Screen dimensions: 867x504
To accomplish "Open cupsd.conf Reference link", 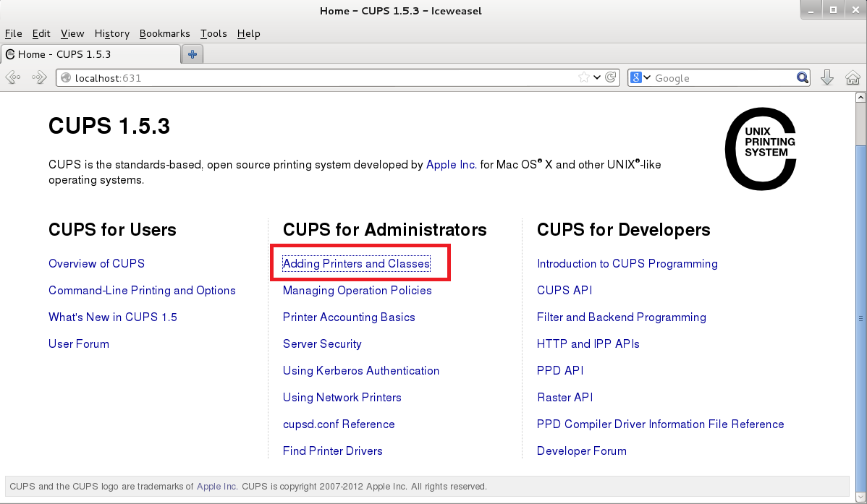I will point(339,424).
